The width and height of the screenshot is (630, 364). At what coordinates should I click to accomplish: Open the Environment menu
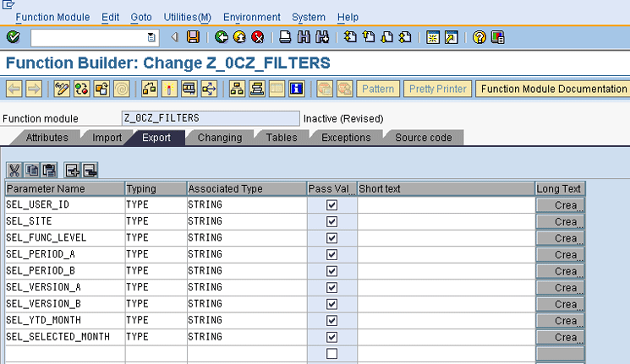(252, 17)
